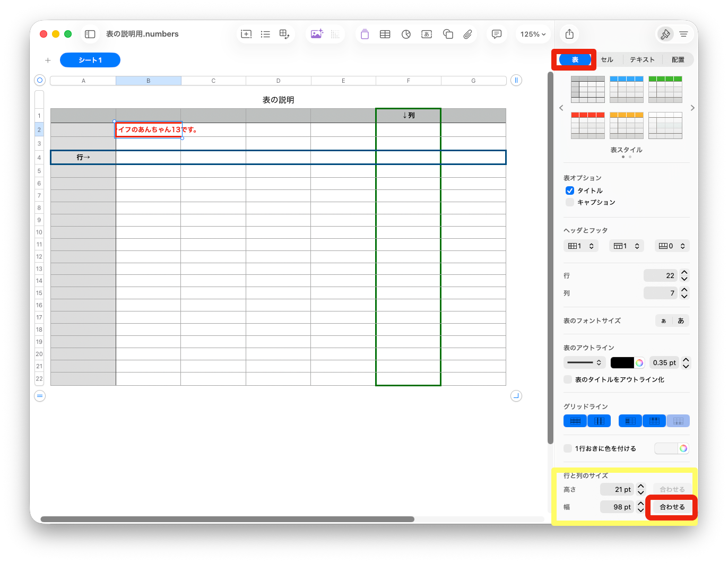
Task: Decrease the table font size
Action: click(x=663, y=321)
